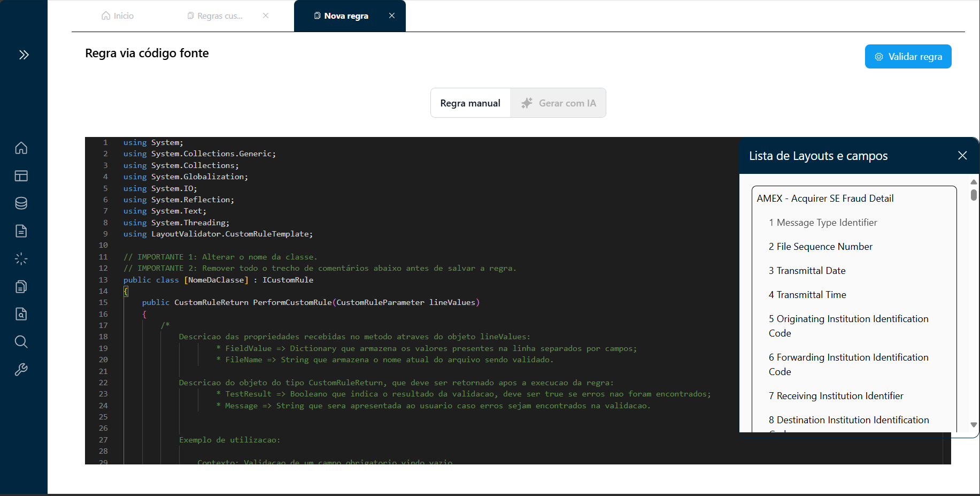
Task: Select the Gerar com IA option
Action: (x=558, y=103)
